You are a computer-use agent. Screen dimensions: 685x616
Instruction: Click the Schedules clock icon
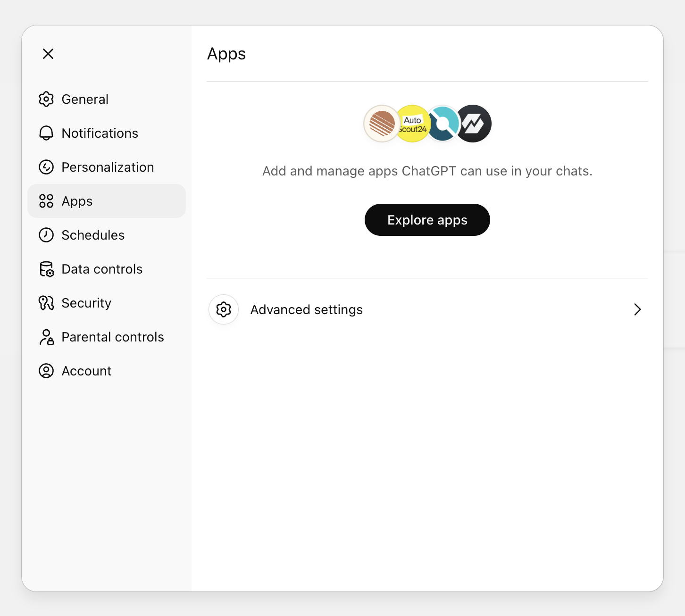point(46,235)
